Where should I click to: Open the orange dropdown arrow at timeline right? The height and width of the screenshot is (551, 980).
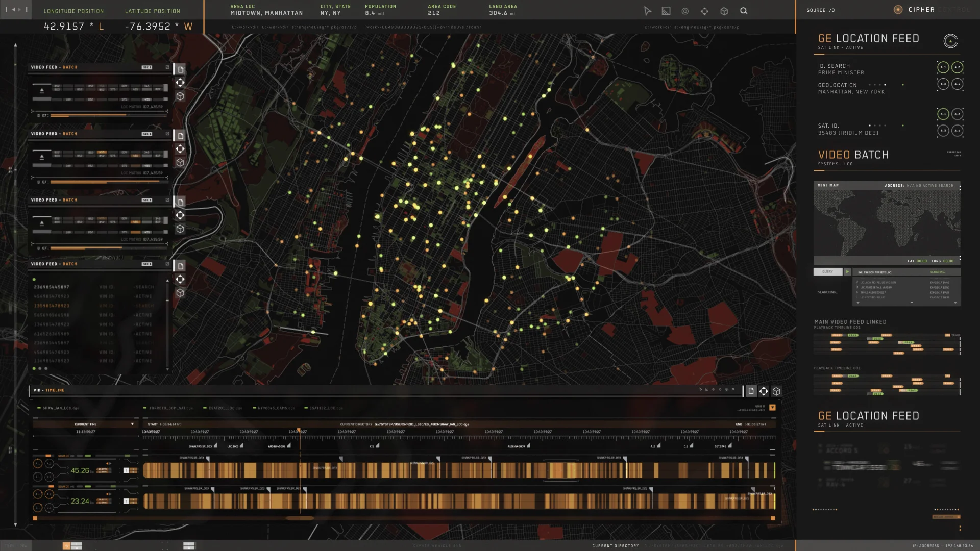(772, 408)
